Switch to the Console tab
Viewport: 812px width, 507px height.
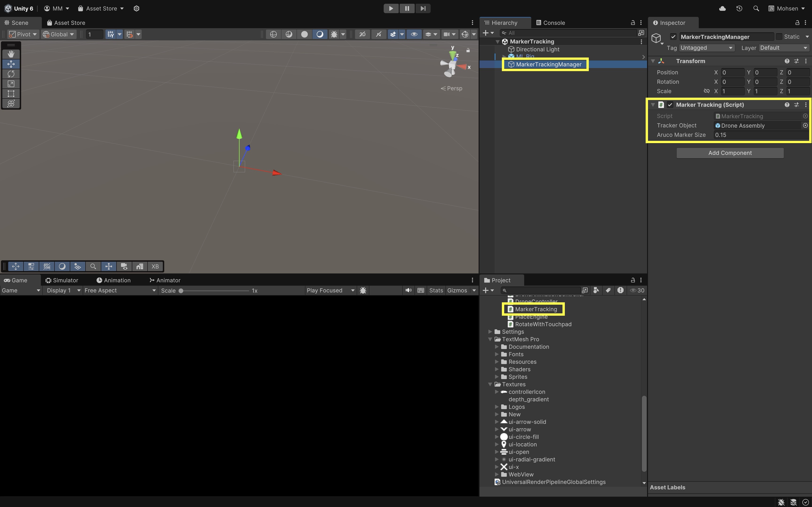(x=550, y=23)
